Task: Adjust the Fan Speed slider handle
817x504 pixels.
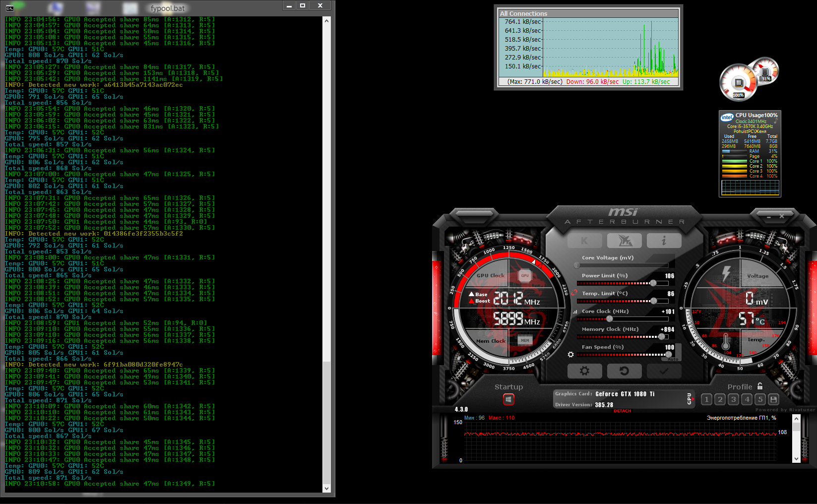Action: pyautogui.click(x=669, y=355)
